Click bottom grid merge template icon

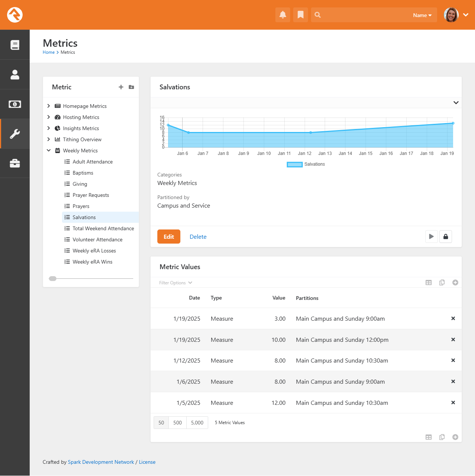tap(442, 437)
